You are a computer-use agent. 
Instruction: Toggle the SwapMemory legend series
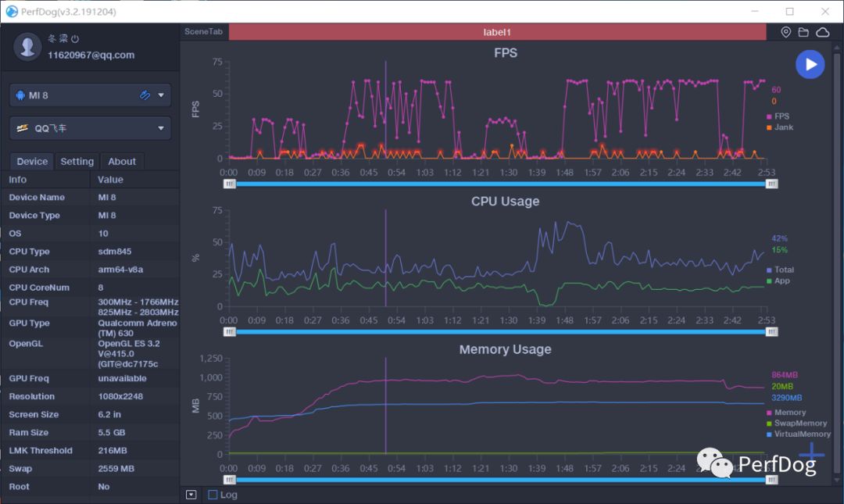pyautogui.click(x=797, y=424)
